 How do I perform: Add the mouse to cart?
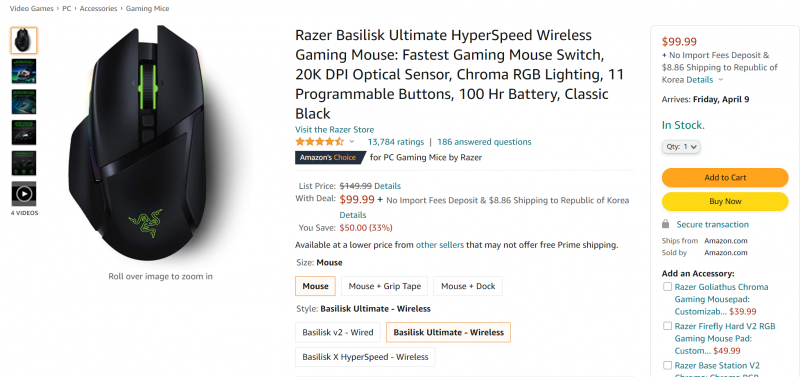[725, 178]
